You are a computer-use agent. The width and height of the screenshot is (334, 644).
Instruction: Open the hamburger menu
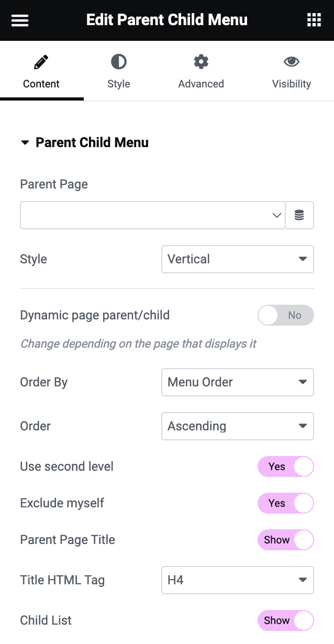(x=19, y=20)
